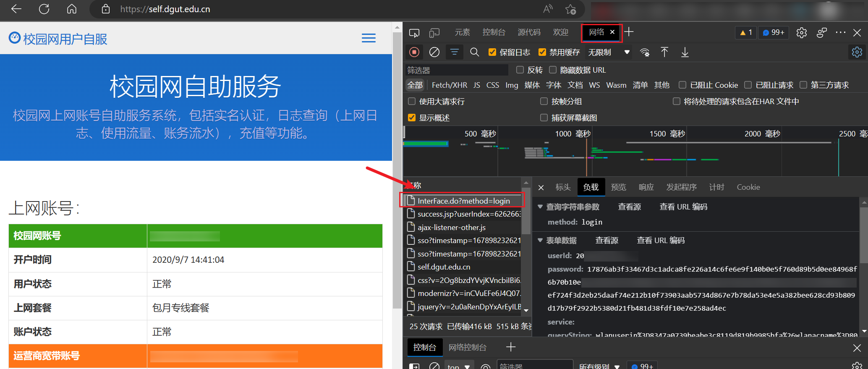Uncheck the 保留日志 checkbox
The image size is (868, 369).
[x=492, y=52]
